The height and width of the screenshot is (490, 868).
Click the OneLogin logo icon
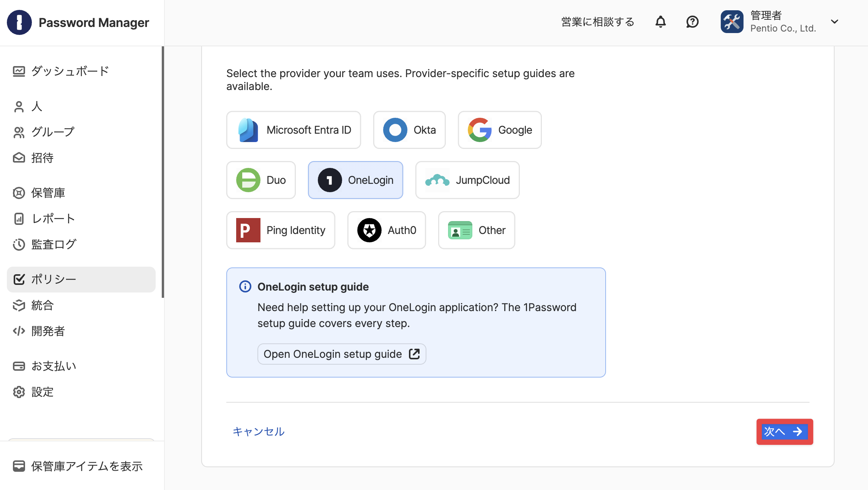coord(330,180)
